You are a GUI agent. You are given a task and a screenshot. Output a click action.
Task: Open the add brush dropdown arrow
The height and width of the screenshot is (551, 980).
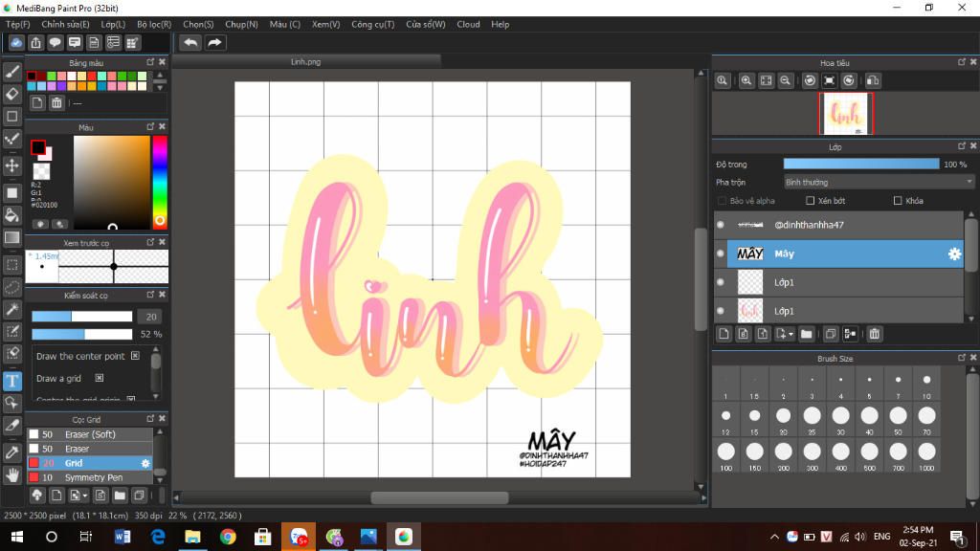click(x=85, y=496)
